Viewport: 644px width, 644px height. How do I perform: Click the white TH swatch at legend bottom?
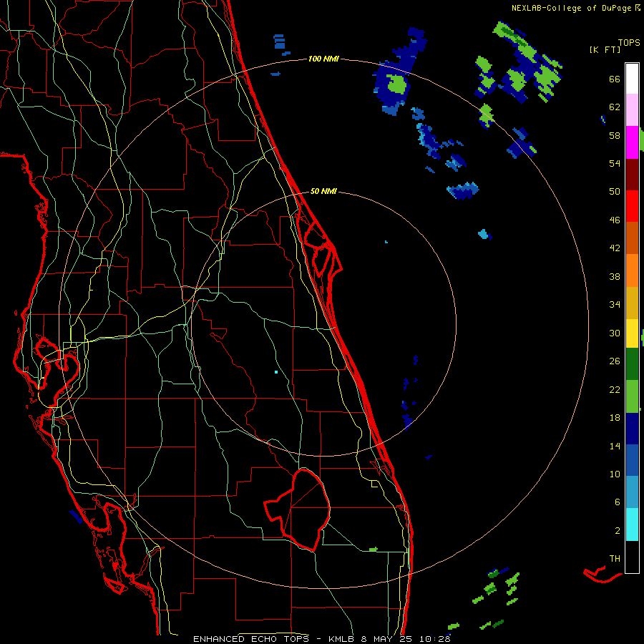632,557
